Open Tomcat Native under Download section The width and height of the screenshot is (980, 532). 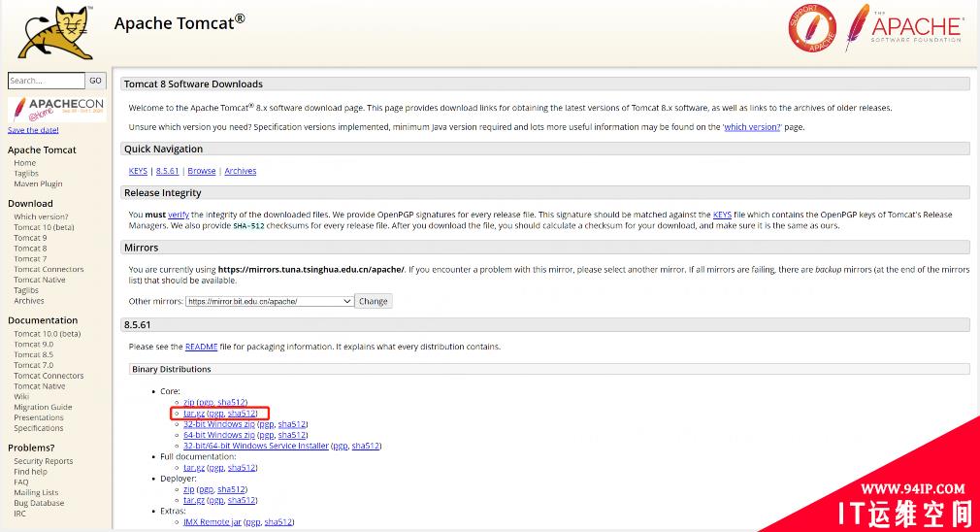40,280
